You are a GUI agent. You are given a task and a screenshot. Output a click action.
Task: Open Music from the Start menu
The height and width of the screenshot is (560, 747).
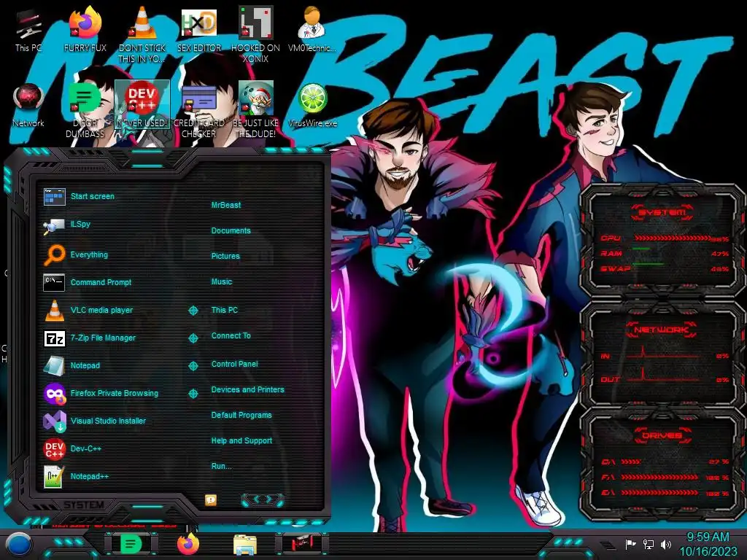point(222,282)
